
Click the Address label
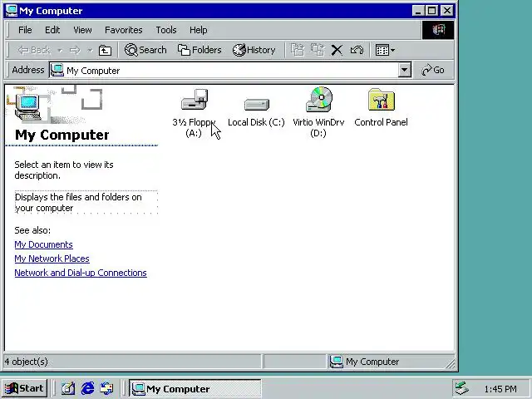27,70
